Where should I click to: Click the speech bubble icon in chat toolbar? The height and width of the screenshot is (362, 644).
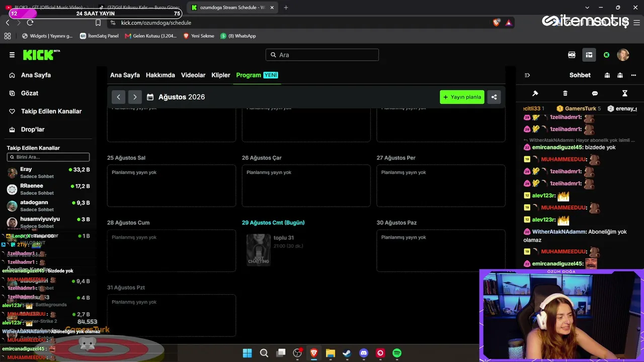click(x=595, y=94)
